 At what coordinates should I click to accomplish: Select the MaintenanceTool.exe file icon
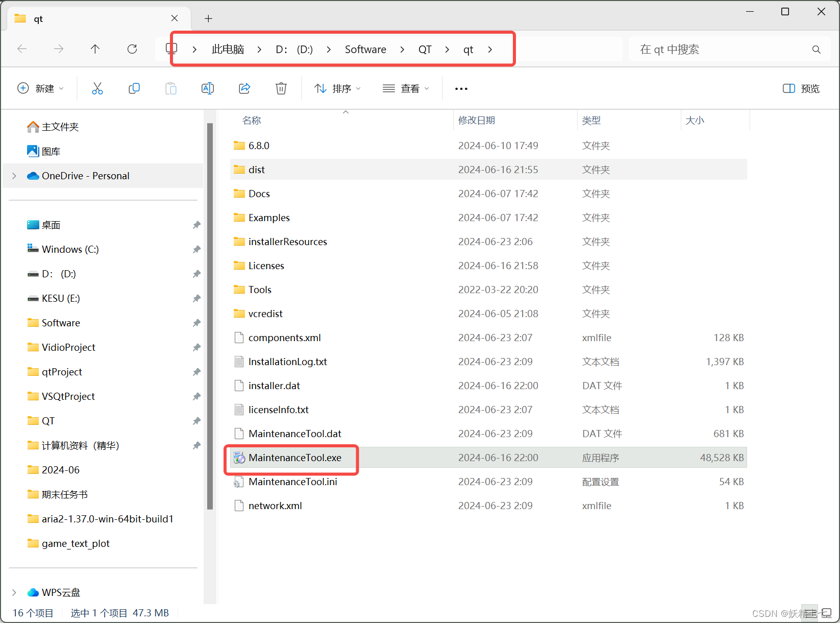pos(239,458)
